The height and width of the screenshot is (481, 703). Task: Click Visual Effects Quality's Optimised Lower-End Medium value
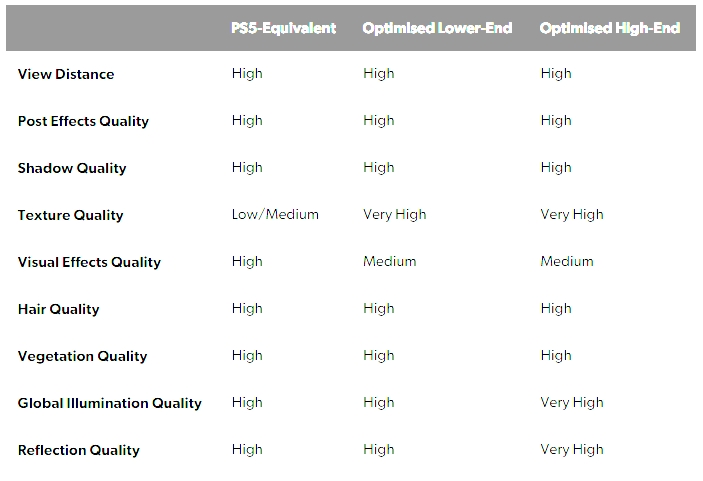tap(389, 261)
